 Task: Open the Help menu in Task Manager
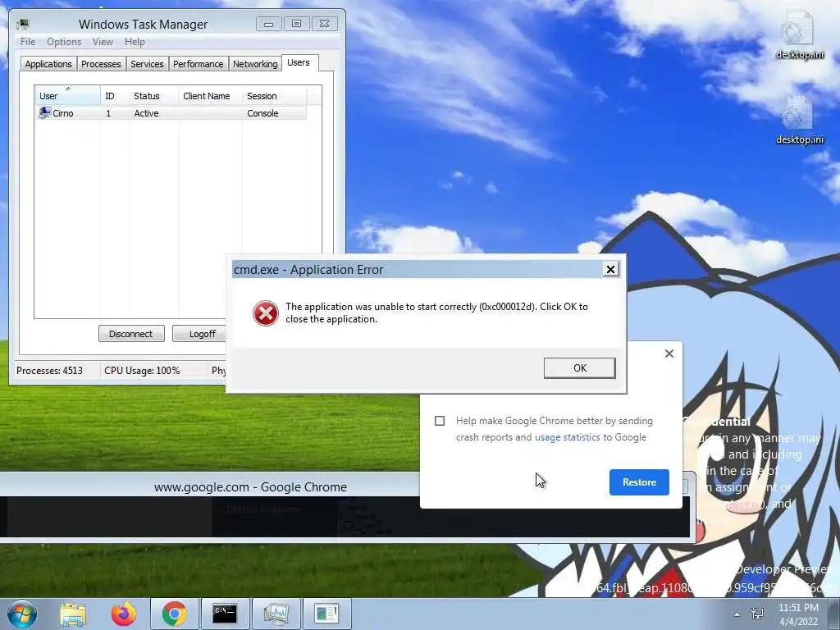click(135, 42)
